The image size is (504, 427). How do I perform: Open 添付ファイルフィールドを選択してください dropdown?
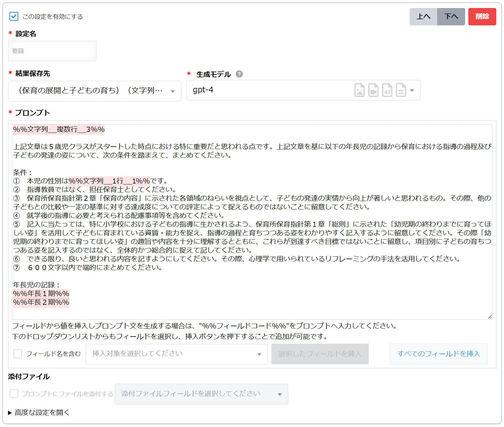coord(201,394)
